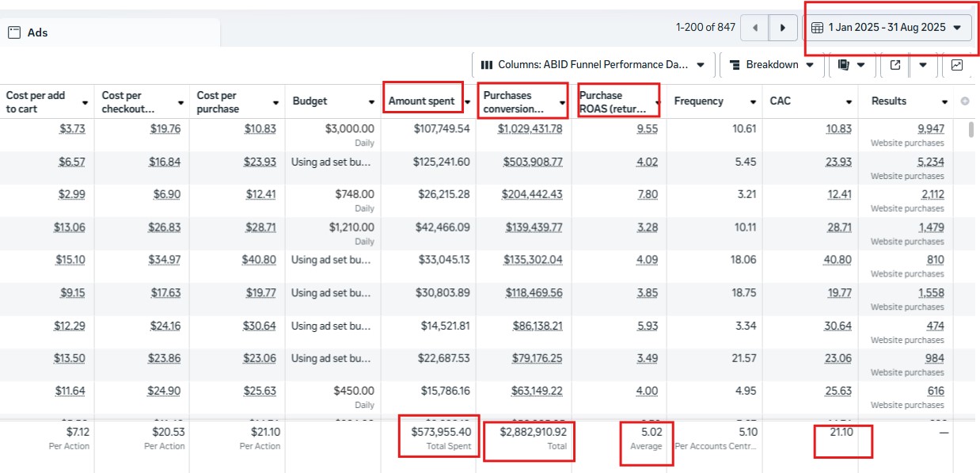
Task: Click the add column plus icon
Action: pyautogui.click(x=964, y=101)
